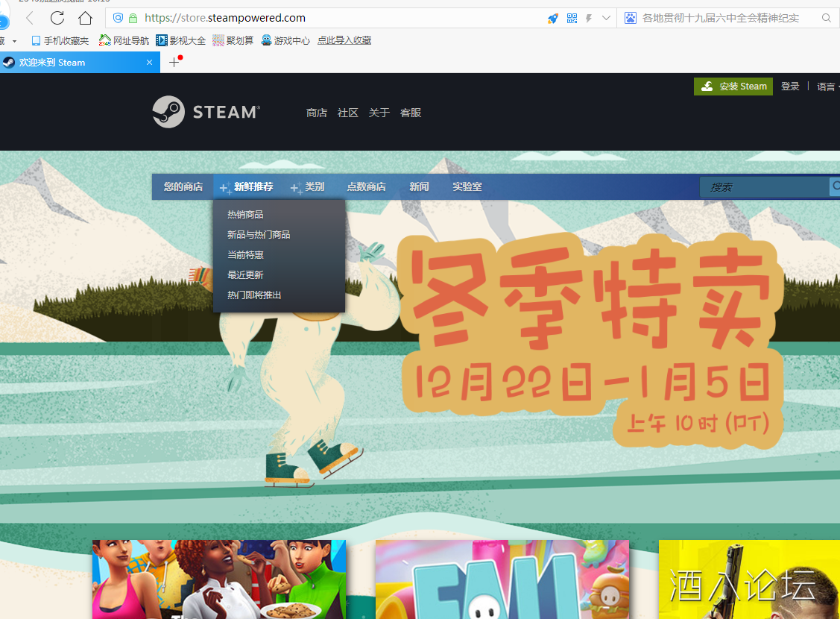The width and height of the screenshot is (840, 619).
Task: Open the 手机收藏夹 bookmark
Action: [x=60, y=41]
